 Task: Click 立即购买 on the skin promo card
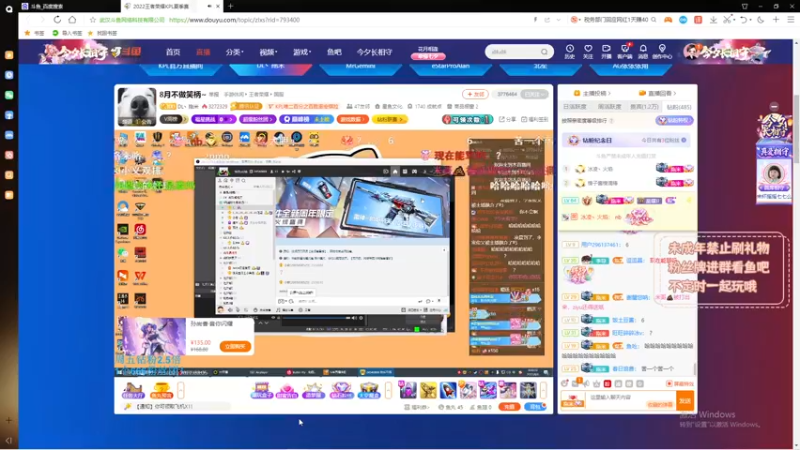pyautogui.click(x=235, y=346)
